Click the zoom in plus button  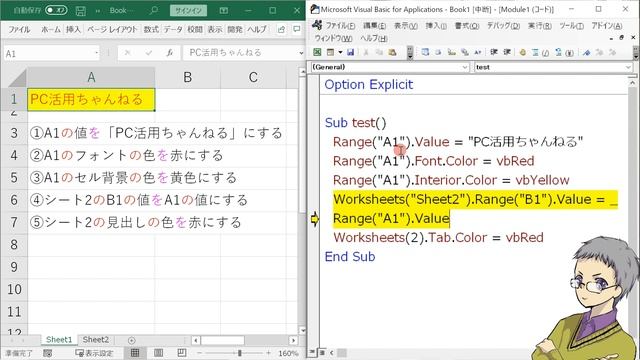268,353
